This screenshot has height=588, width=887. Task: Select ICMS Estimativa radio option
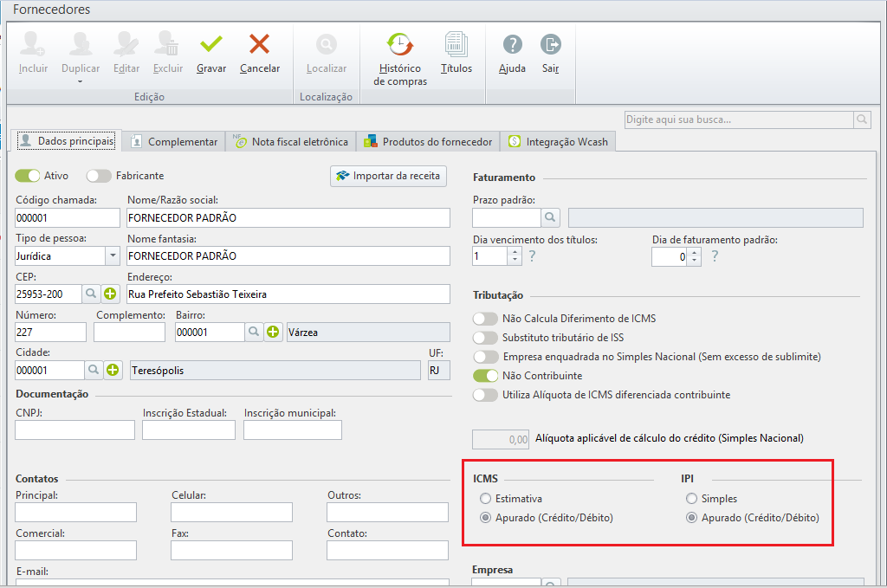pos(484,499)
